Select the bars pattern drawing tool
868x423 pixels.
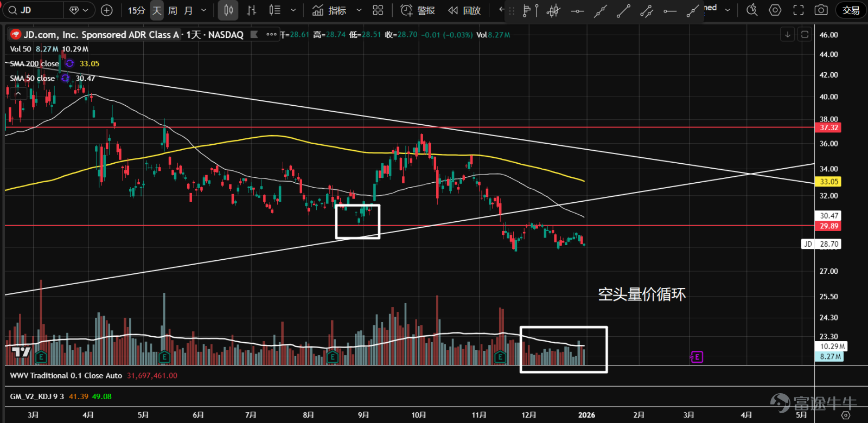(x=553, y=11)
